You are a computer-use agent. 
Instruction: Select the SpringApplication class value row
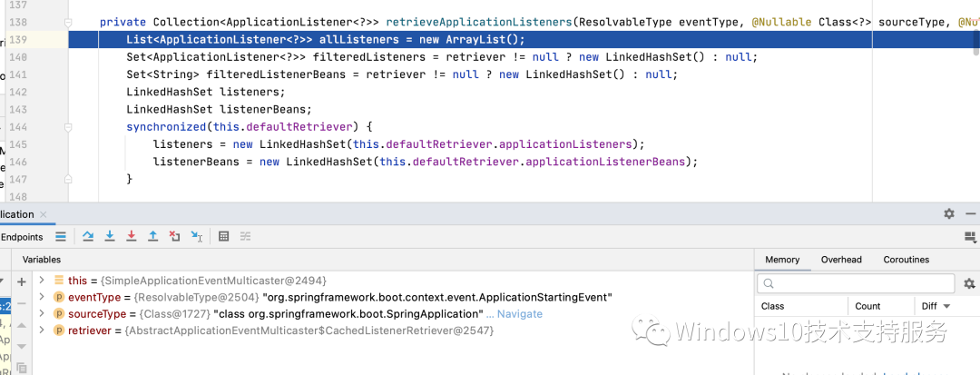348,314
